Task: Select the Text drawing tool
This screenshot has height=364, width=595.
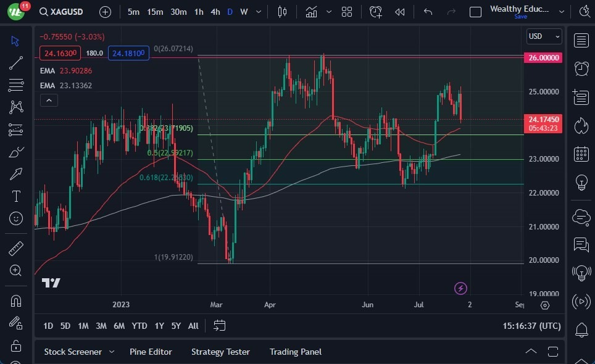Action: click(x=16, y=196)
